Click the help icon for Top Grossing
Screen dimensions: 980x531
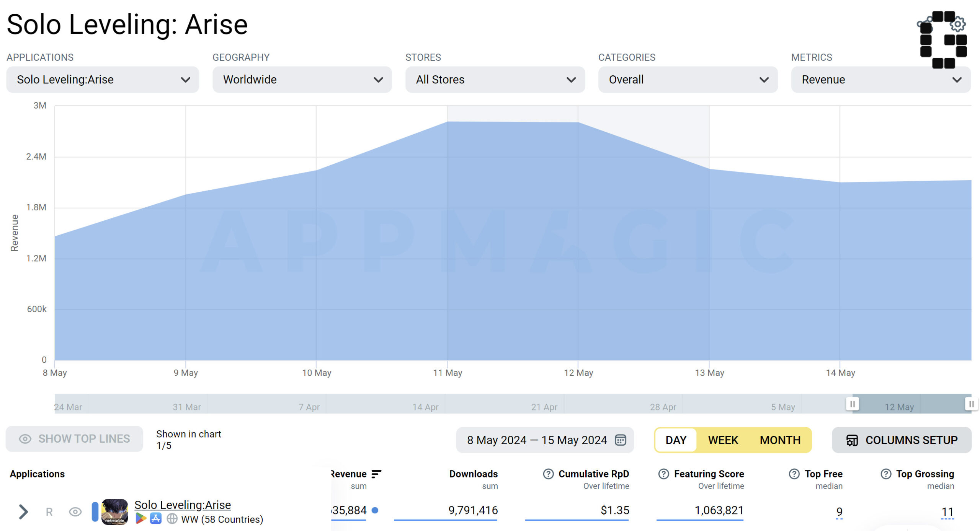click(885, 474)
